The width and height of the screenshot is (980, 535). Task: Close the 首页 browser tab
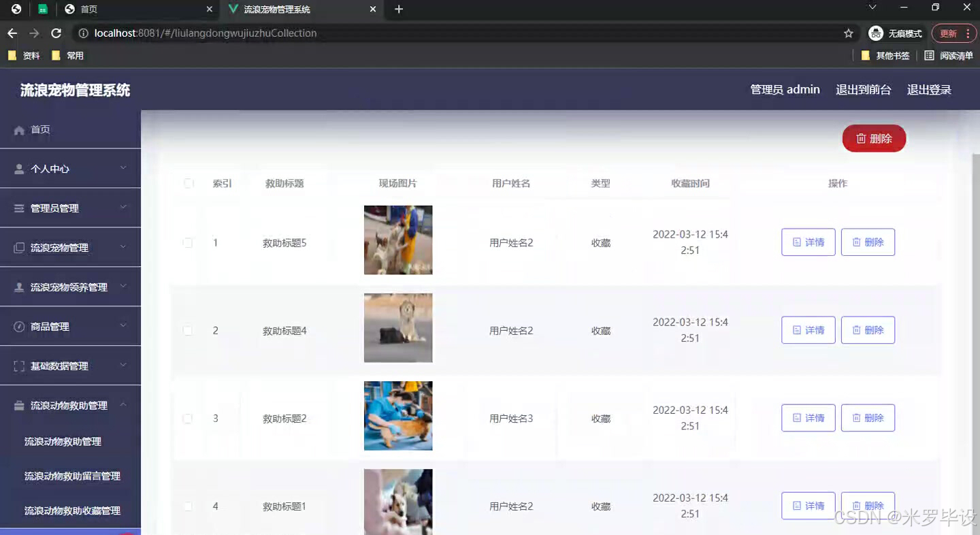[x=210, y=9]
